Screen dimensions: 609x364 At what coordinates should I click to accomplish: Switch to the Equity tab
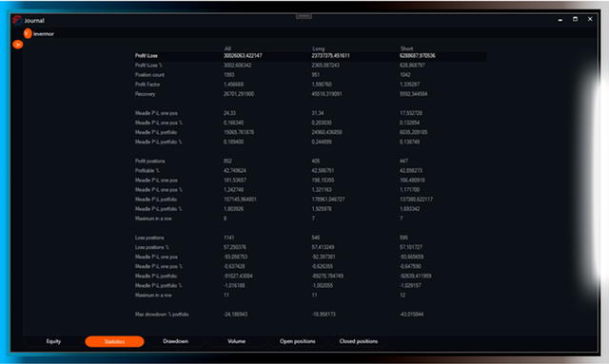tap(53, 341)
